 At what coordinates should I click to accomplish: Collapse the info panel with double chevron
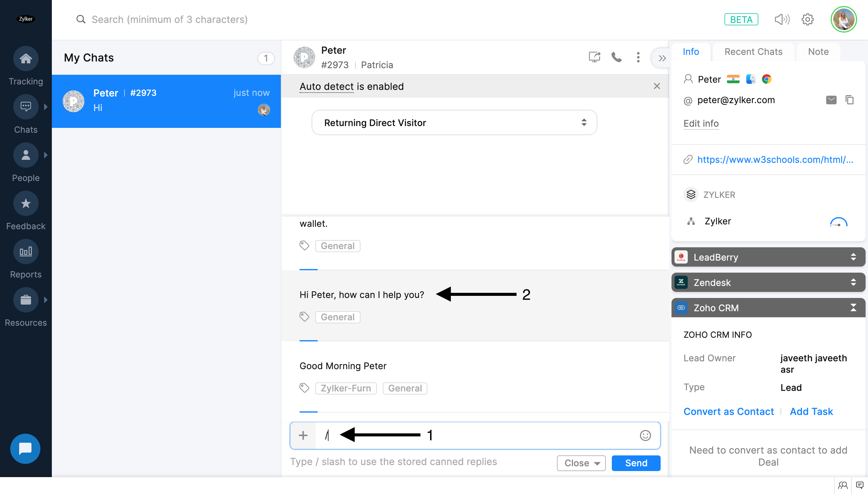(662, 59)
